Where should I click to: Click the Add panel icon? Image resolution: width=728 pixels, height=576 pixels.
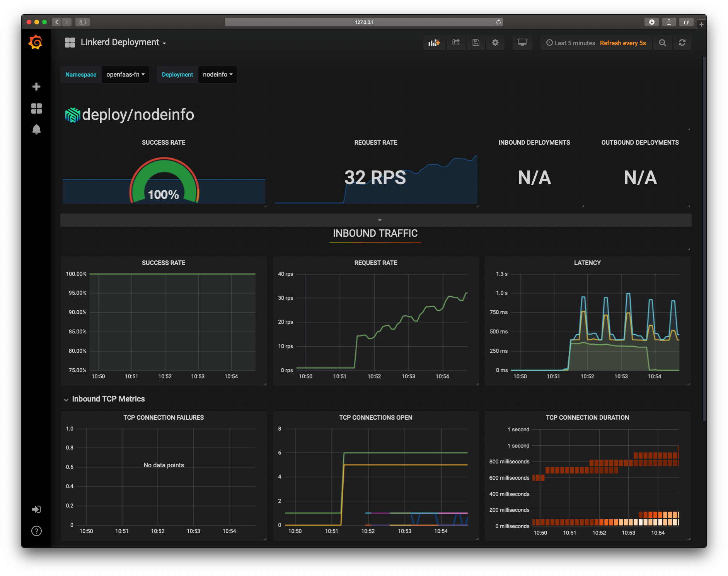click(434, 43)
